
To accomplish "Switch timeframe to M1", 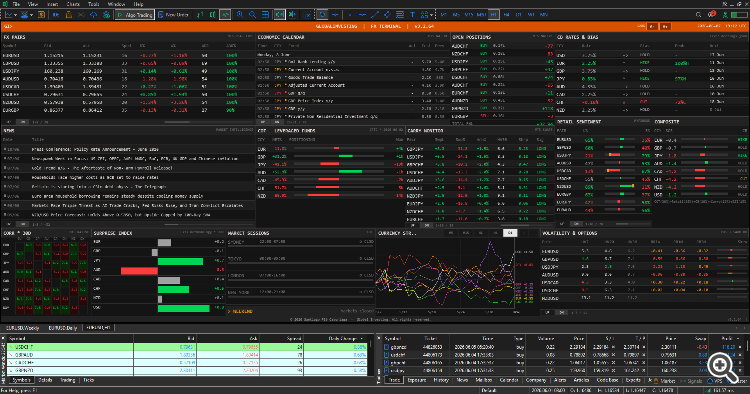I will tap(443, 15).
